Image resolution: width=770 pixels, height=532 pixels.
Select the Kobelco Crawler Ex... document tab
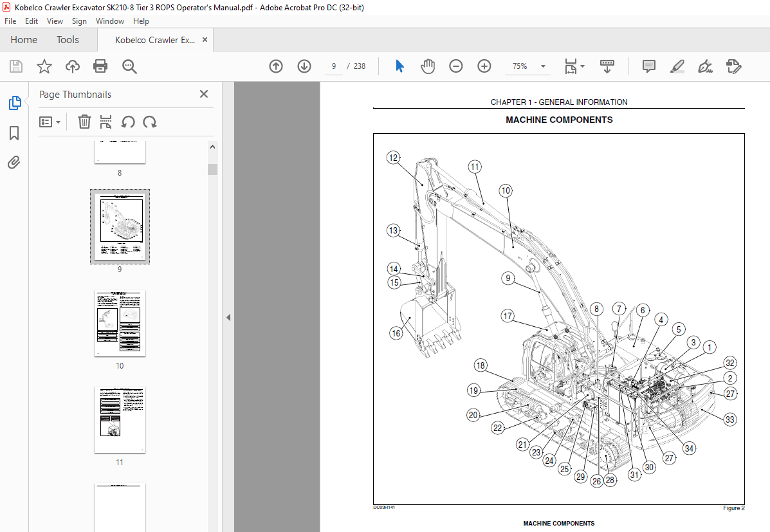click(154, 41)
